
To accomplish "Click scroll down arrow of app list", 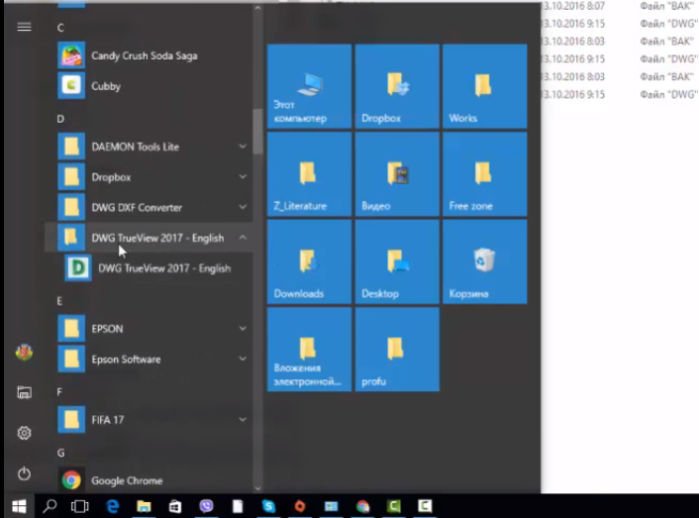I will (258, 488).
